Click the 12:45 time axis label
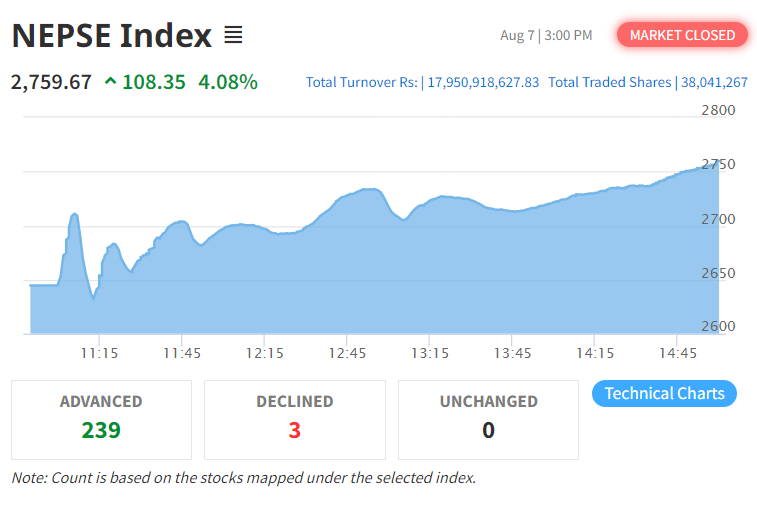 click(348, 353)
